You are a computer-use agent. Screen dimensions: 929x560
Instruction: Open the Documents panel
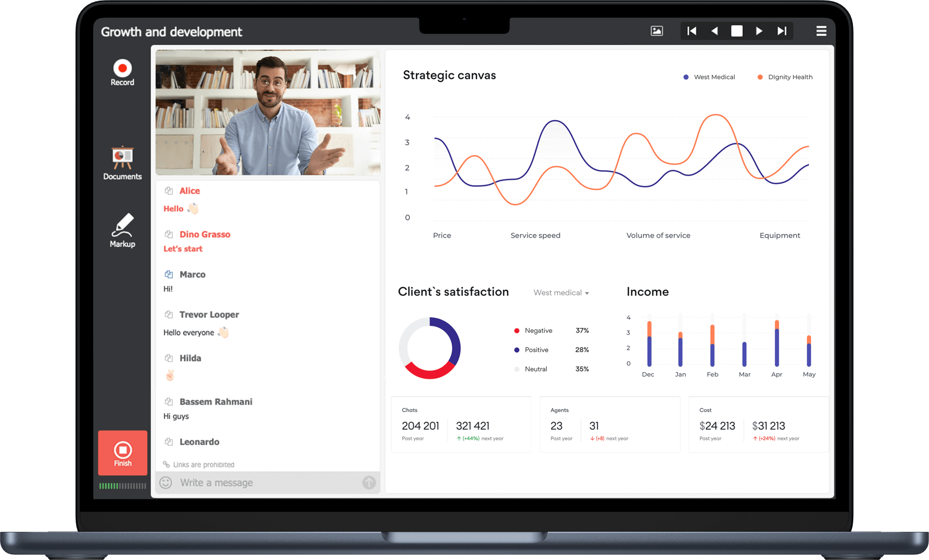pyautogui.click(x=122, y=164)
